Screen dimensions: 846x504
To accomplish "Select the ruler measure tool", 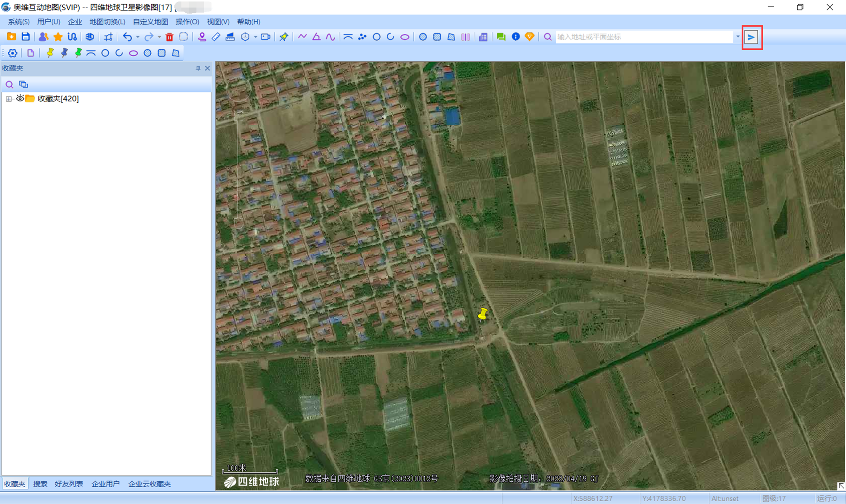I will (x=216, y=37).
